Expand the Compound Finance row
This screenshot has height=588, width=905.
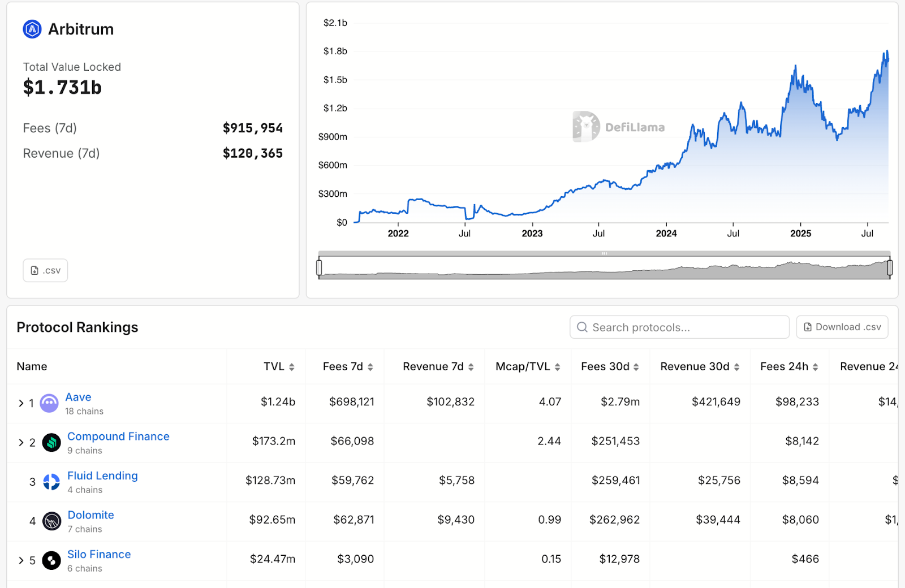(x=21, y=443)
